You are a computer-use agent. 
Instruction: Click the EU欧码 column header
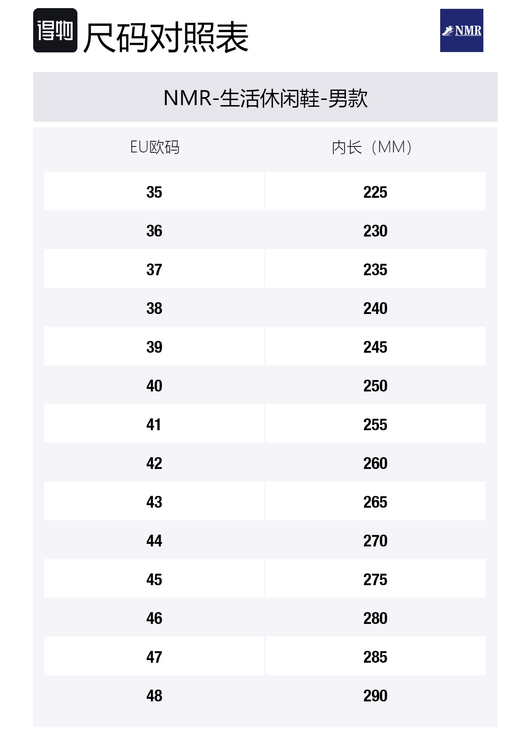(x=154, y=147)
